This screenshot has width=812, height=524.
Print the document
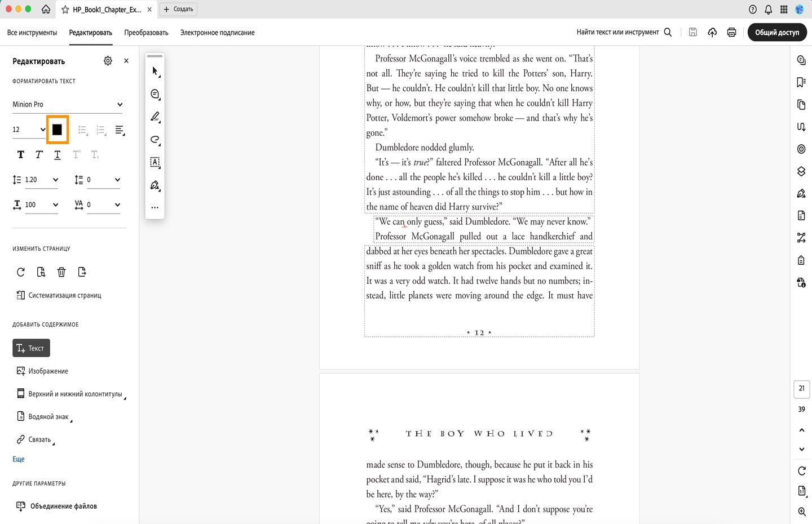[731, 32]
